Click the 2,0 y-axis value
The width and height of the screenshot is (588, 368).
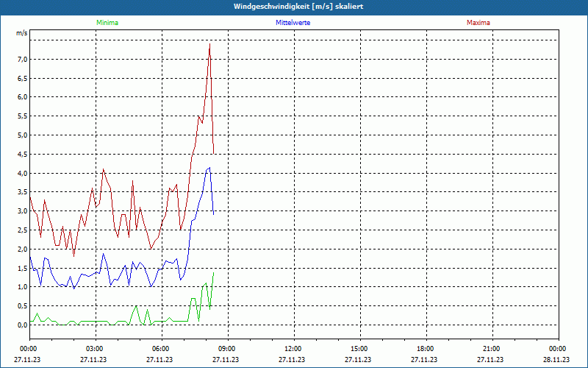pyautogui.click(x=22, y=249)
